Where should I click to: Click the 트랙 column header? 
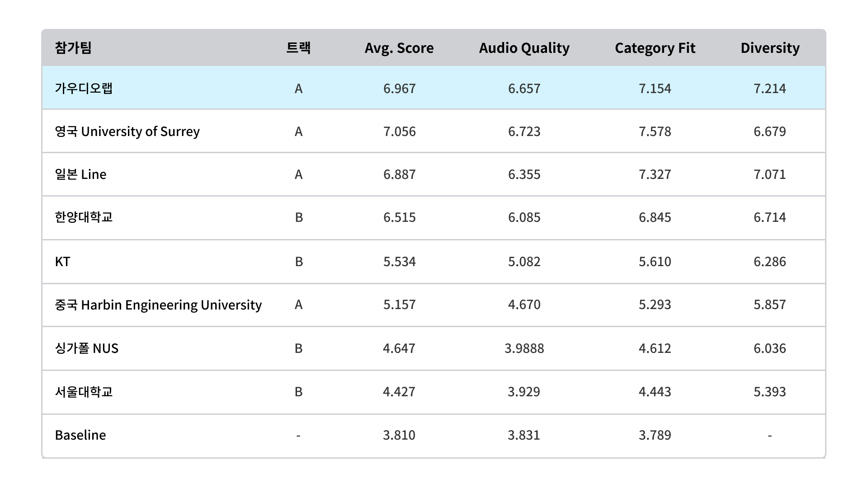(x=298, y=48)
